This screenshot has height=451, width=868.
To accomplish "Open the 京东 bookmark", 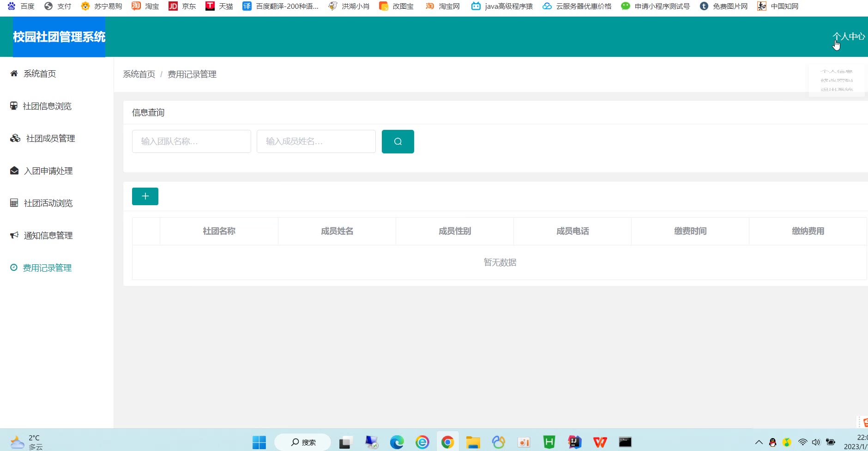I will [x=183, y=6].
